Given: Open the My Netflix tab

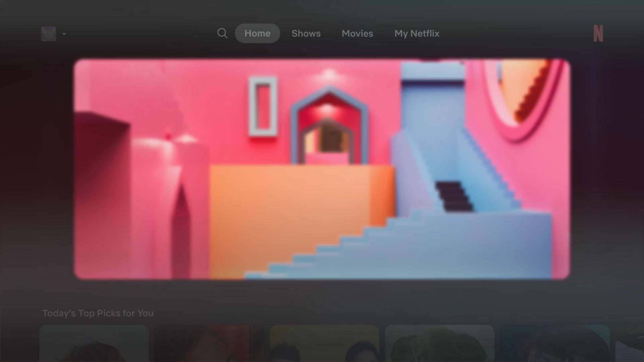Looking at the screenshot, I should [417, 34].
